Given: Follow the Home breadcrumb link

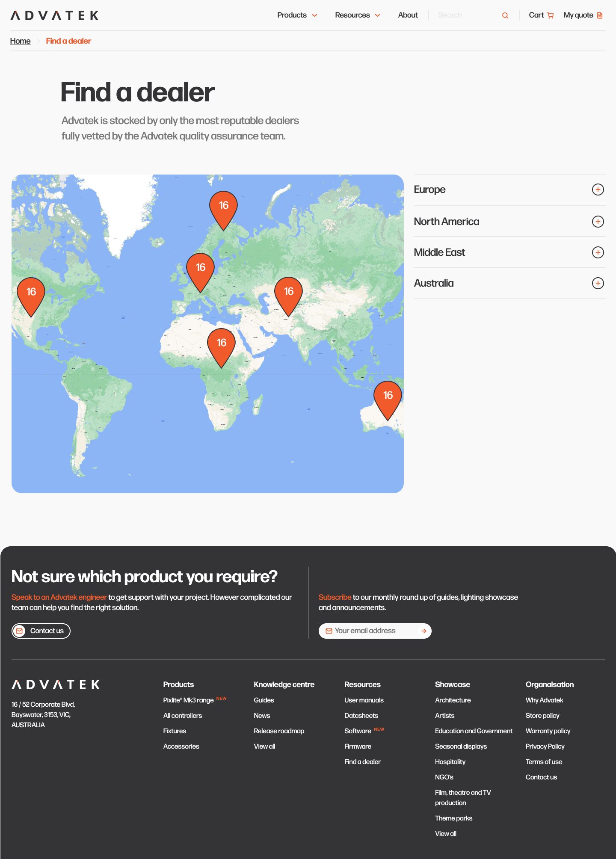Looking at the screenshot, I should pyautogui.click(x=21, y=41).
